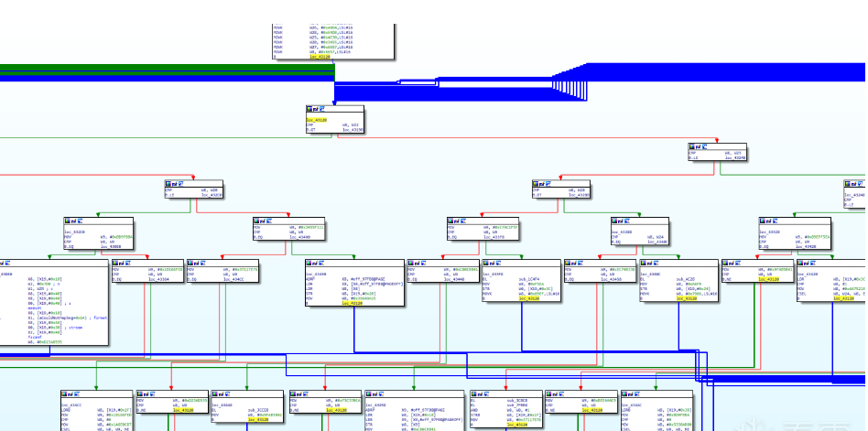The height and width of the screenshot is (431, 868).
Task: Click the title bar of the loc_434AC LDRB block
Action: click(657, 393)
